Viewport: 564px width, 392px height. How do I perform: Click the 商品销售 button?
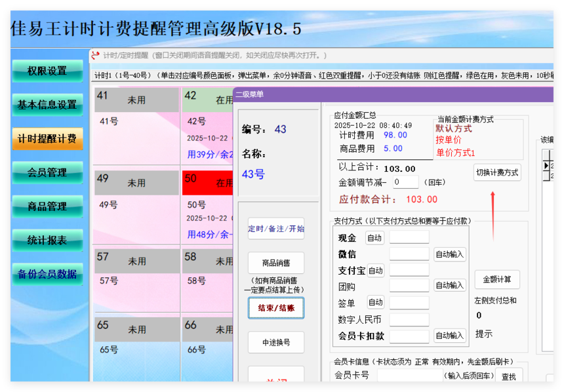tap(275, 263)
